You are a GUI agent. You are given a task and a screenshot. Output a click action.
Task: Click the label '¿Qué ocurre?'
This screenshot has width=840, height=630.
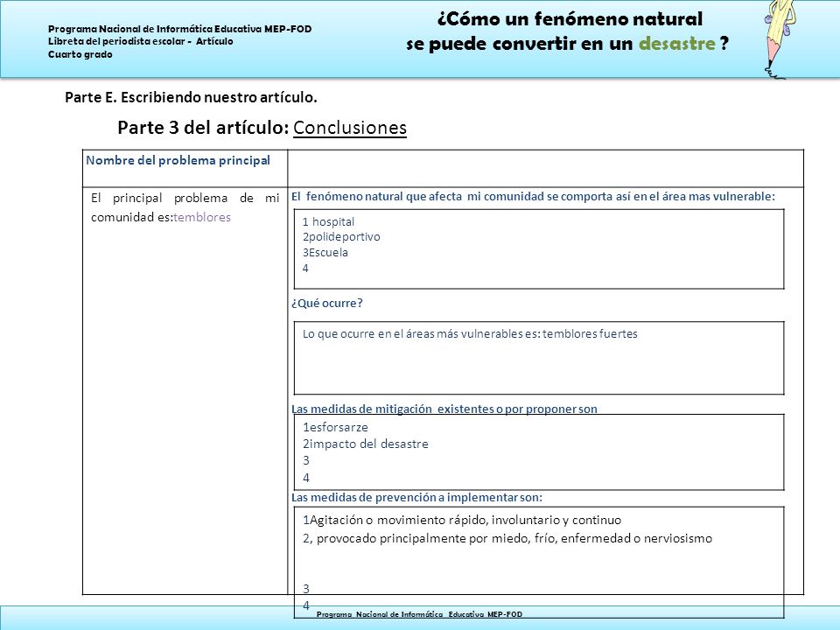coord(326,304)
